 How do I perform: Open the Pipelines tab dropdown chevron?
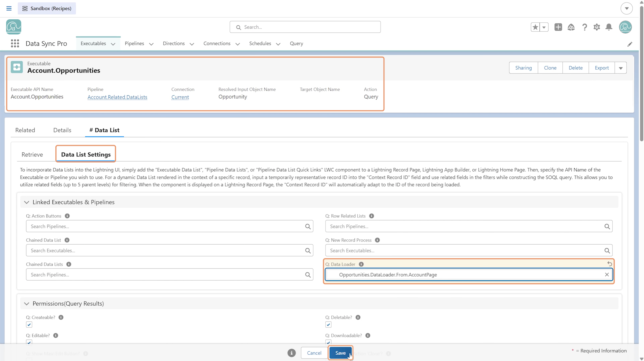pos(151,44)
